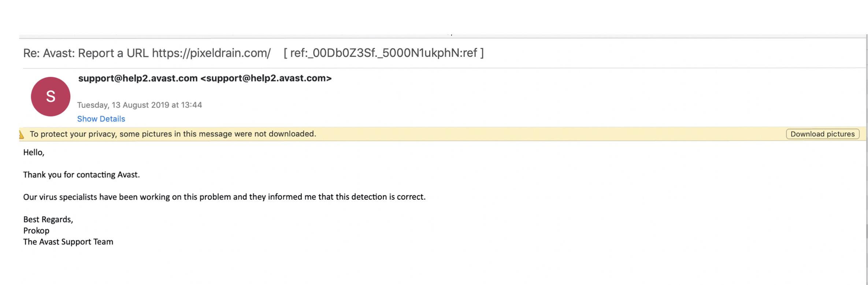Click the privacy notice text in the yellow bar

click(x=173, y=134)
